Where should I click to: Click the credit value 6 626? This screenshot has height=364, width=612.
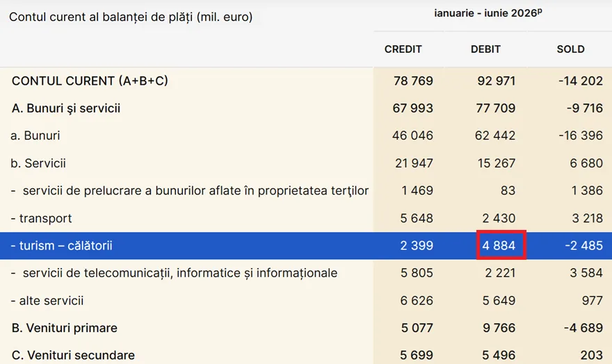417,301
